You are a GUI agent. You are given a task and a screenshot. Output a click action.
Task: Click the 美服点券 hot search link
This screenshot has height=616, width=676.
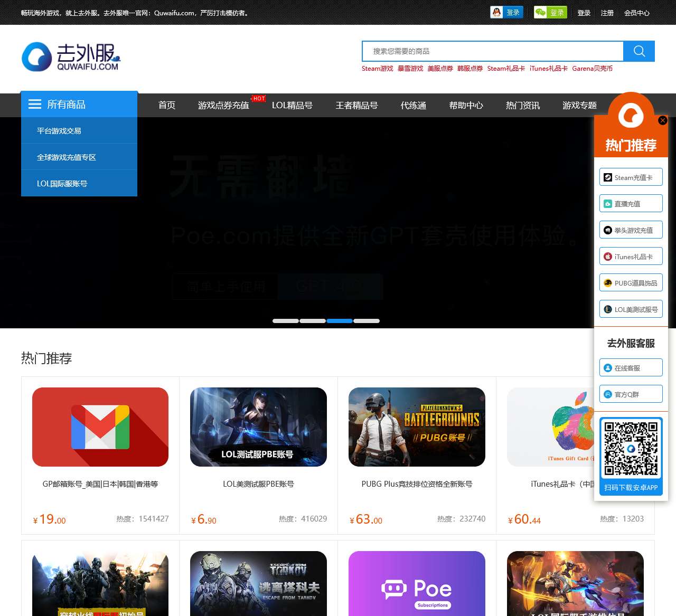tap(440, 69)
